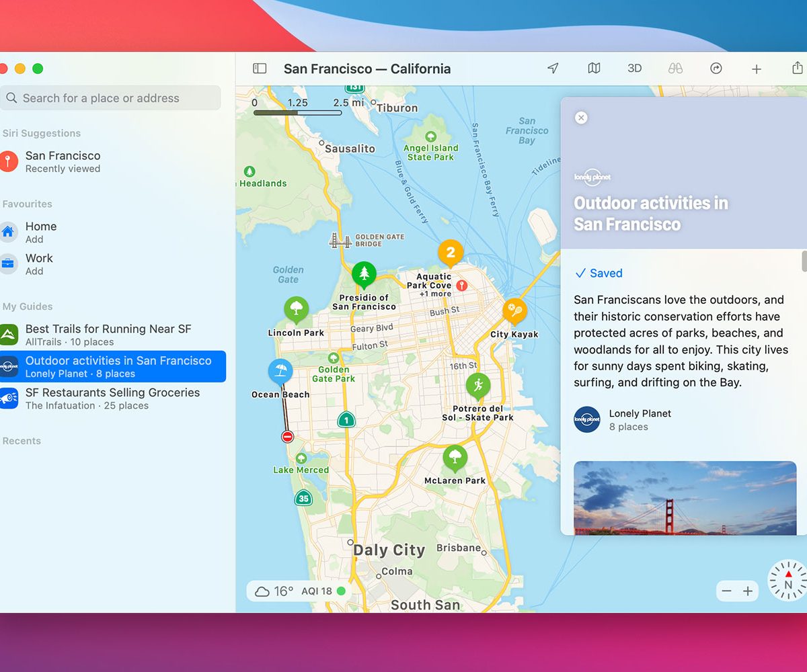Viewport: 807px width, 672px height.
Task: Click the Daly City label
Action: (389, 550)
